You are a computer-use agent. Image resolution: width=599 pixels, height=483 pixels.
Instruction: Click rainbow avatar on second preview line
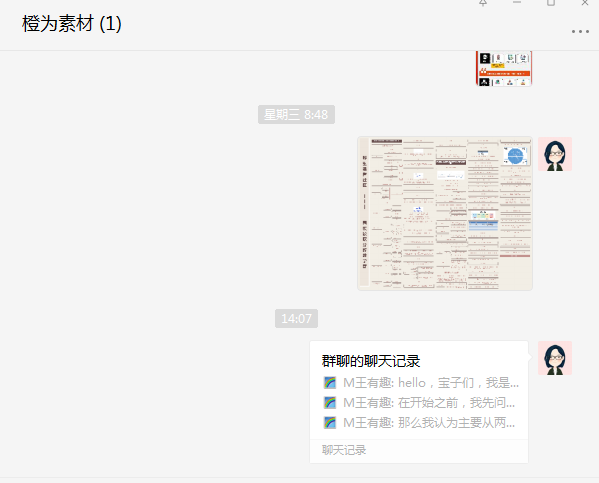330,402
